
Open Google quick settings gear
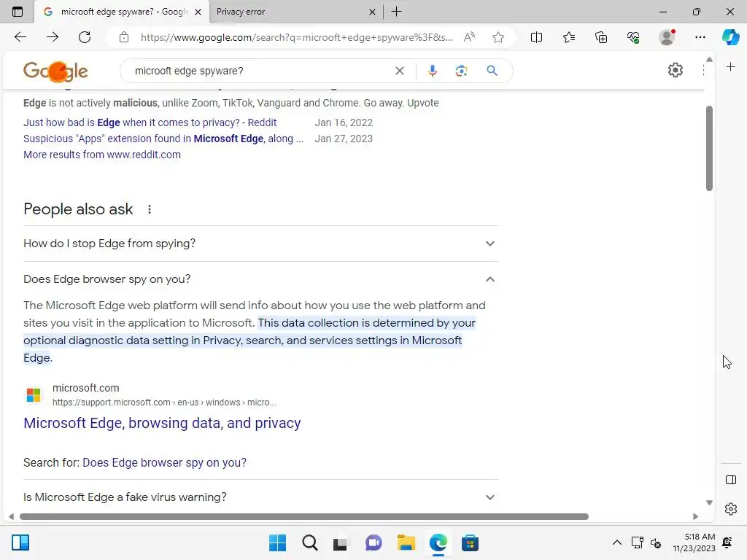coord(675,71)
